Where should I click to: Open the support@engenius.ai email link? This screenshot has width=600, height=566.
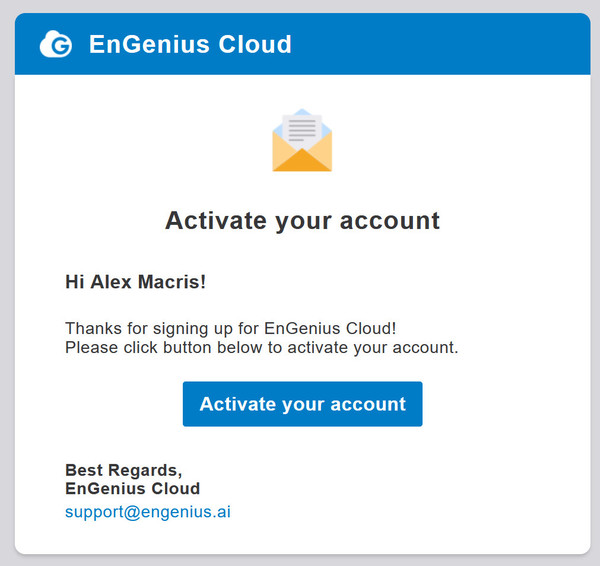[148, 512]
